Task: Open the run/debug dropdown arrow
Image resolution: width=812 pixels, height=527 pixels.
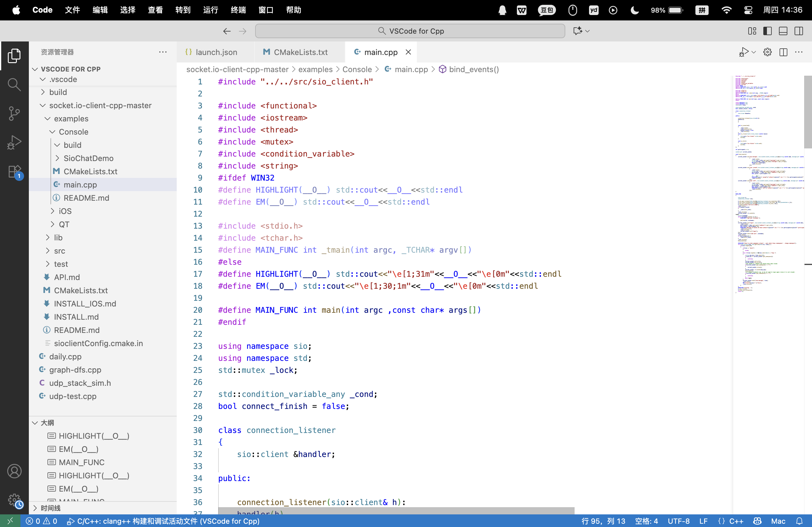Action: [754, 52]
